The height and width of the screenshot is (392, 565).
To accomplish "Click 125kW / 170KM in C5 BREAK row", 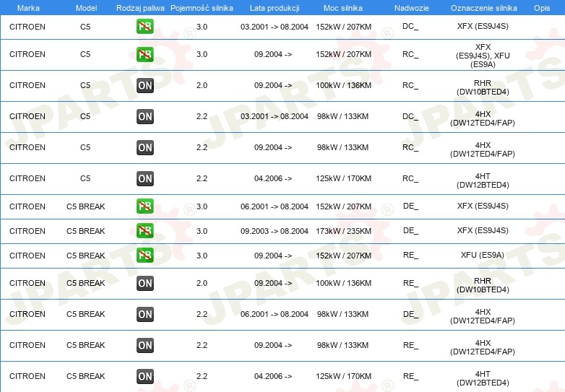I will click(x=343, y=376).
